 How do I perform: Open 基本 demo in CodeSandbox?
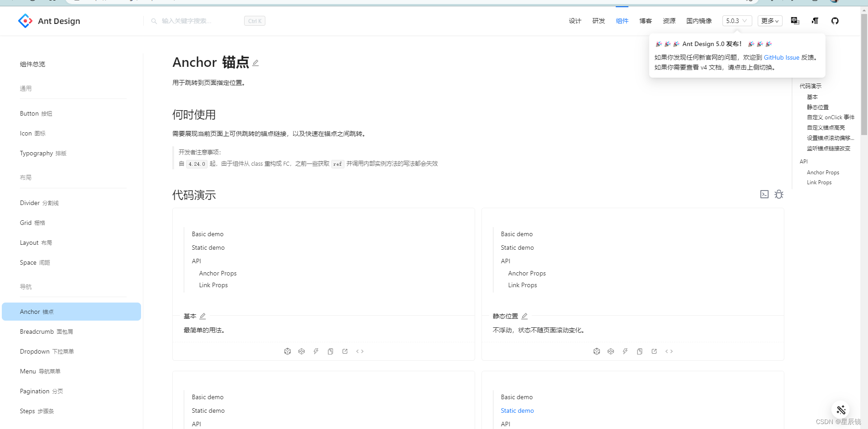288,351
